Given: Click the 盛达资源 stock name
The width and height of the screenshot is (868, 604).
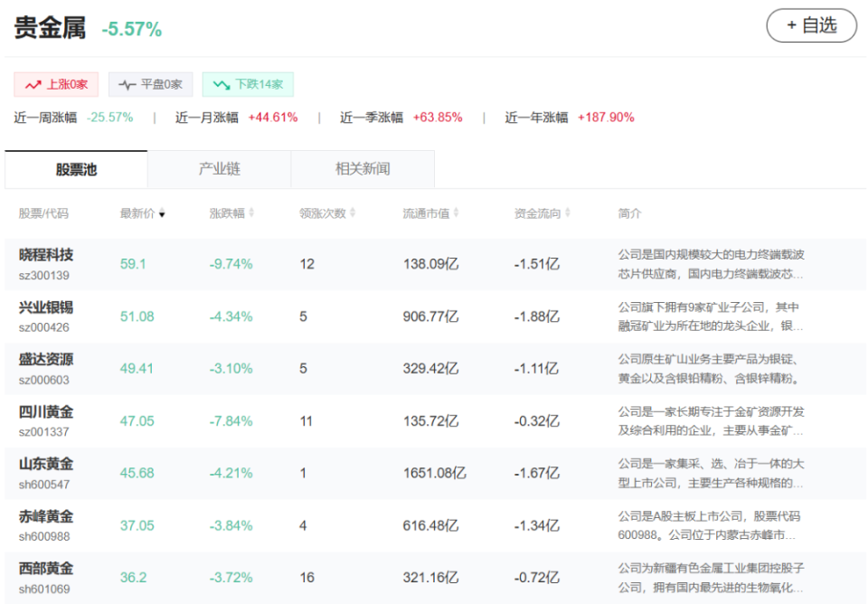Looking at the screenshot, I should click(x=46, y=360).
